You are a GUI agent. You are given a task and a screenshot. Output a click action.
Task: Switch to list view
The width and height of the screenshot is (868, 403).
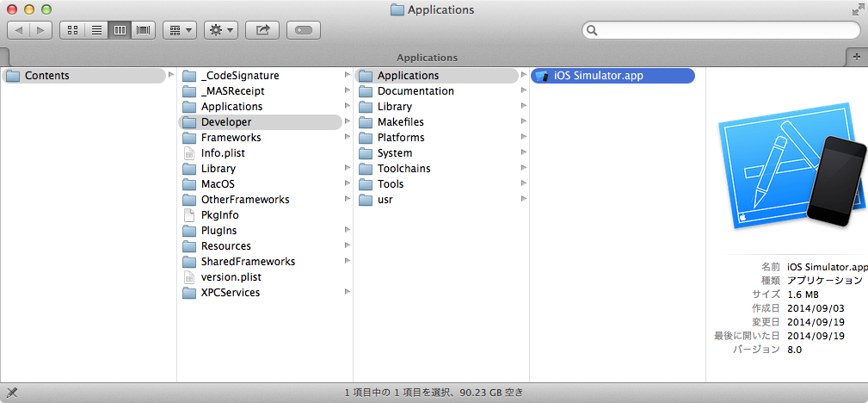pos(95,30)
